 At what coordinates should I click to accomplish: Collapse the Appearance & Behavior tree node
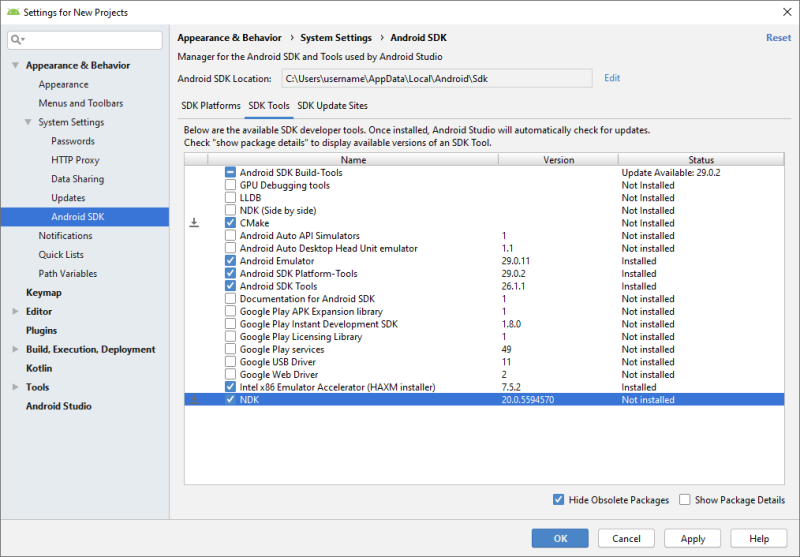click(x=15, y=66)
